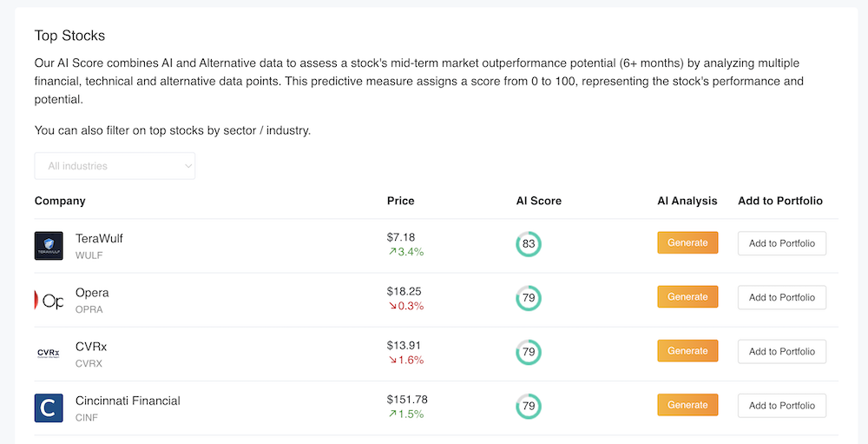The height and width of the screenshot is (444, 868).
Task: Generate AI analysis for CVRx
Action: coord(687,351)
